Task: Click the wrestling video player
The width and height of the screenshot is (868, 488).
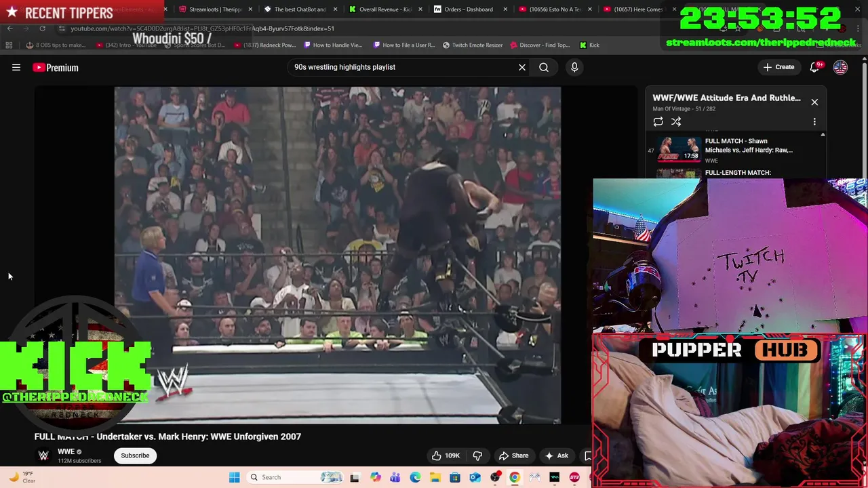Action: (x=337, y=255)
